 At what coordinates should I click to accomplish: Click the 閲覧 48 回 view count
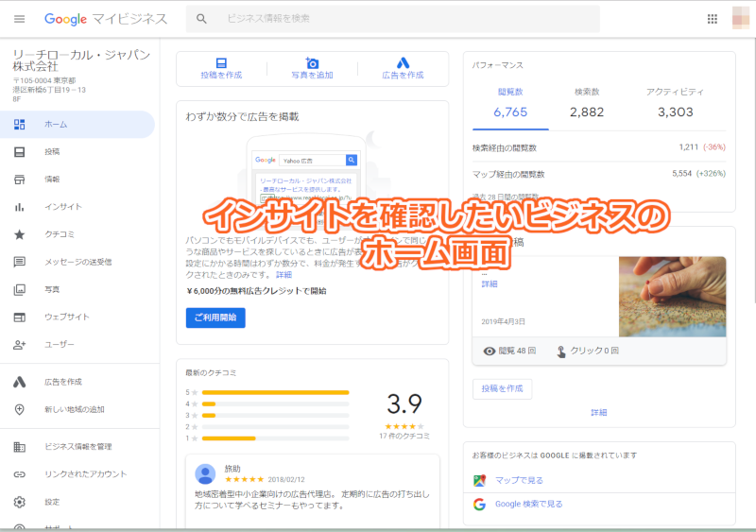509,351
